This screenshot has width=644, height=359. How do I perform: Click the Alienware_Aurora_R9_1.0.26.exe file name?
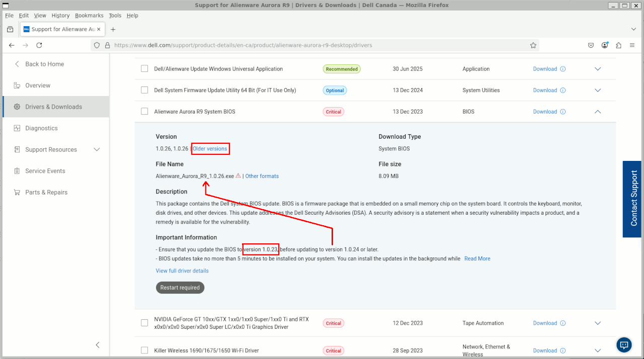[x=195, y=176]
